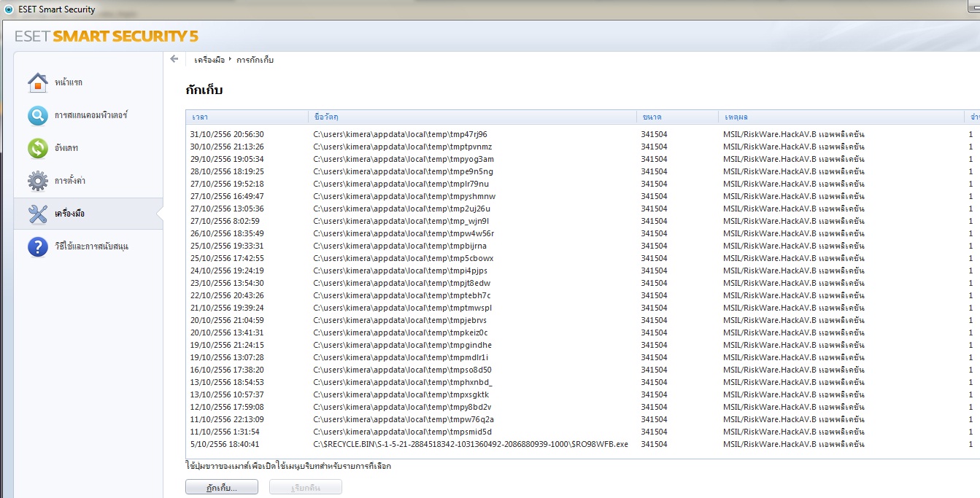
Task: Select row with file tmptebh7c
Action: point(582,295)
